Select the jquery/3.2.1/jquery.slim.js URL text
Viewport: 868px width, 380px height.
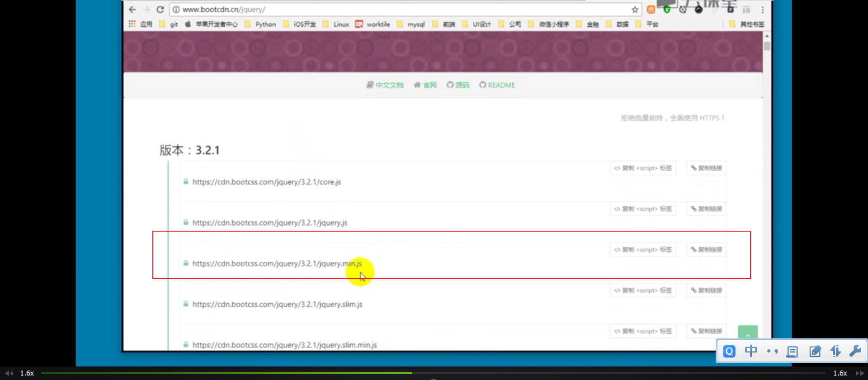pyautogui.click(x=278, y=304)
